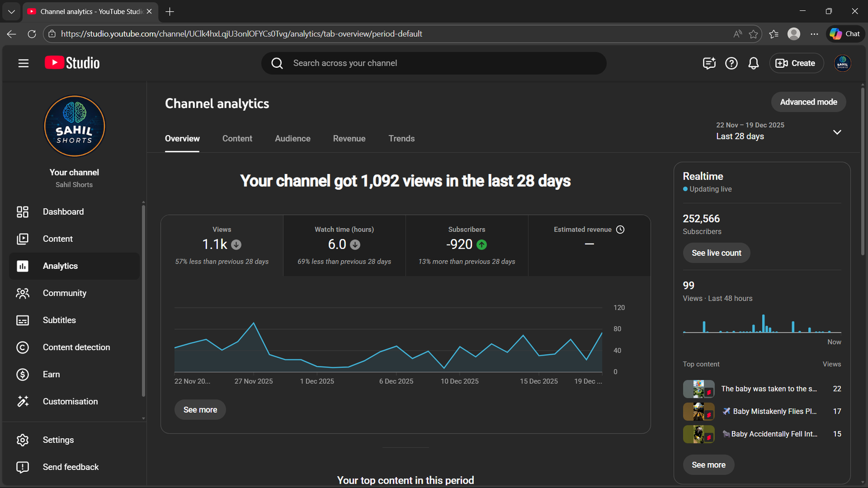Open the Settings gear in sidebar
868x488 pixels.
click(22, 440)
